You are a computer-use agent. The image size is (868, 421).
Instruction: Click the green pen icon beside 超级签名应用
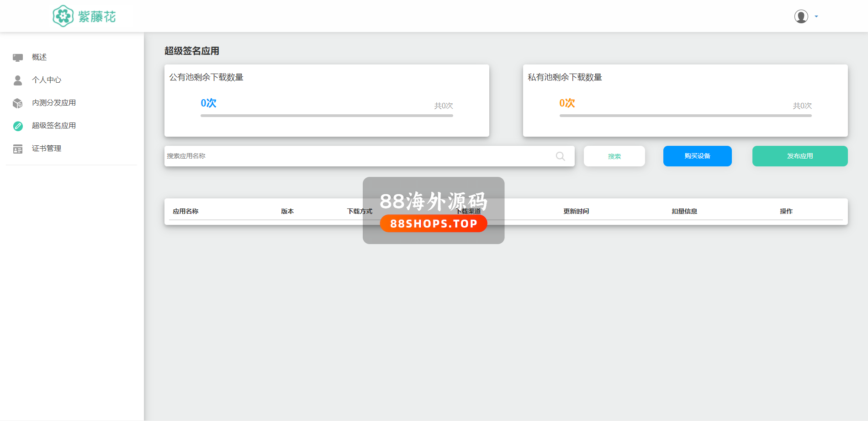18,126
